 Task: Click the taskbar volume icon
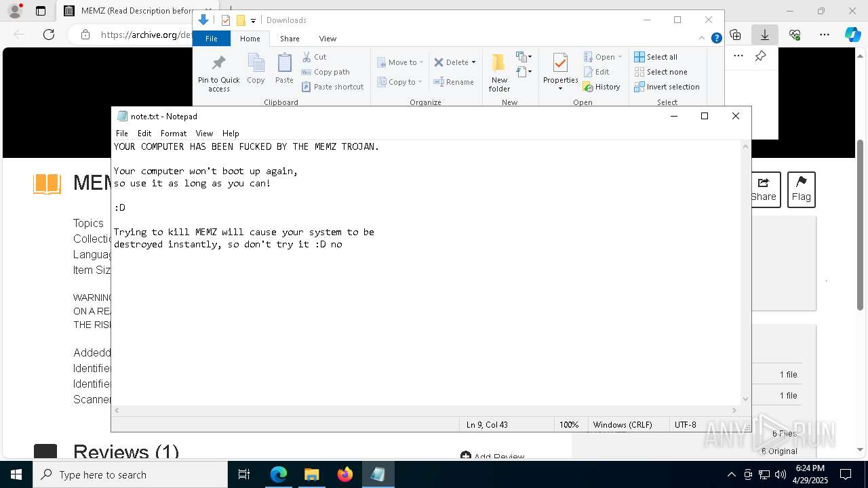[780, 474]
